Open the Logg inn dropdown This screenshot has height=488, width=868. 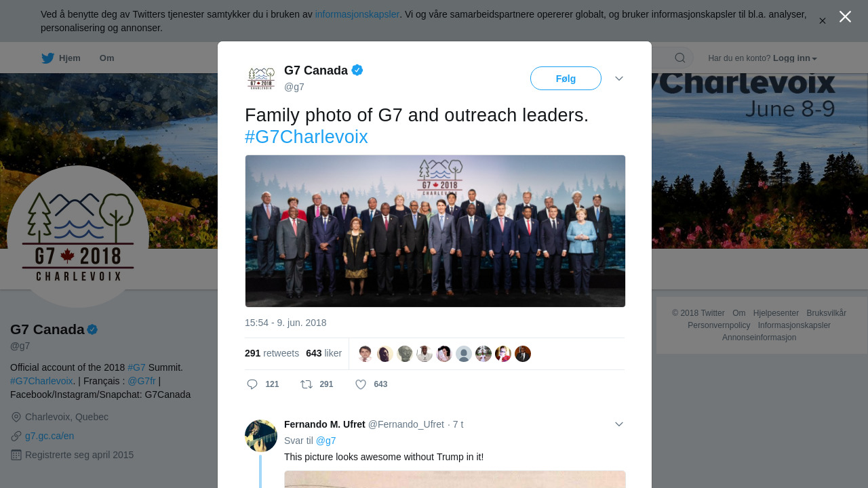tap(795, 58)
